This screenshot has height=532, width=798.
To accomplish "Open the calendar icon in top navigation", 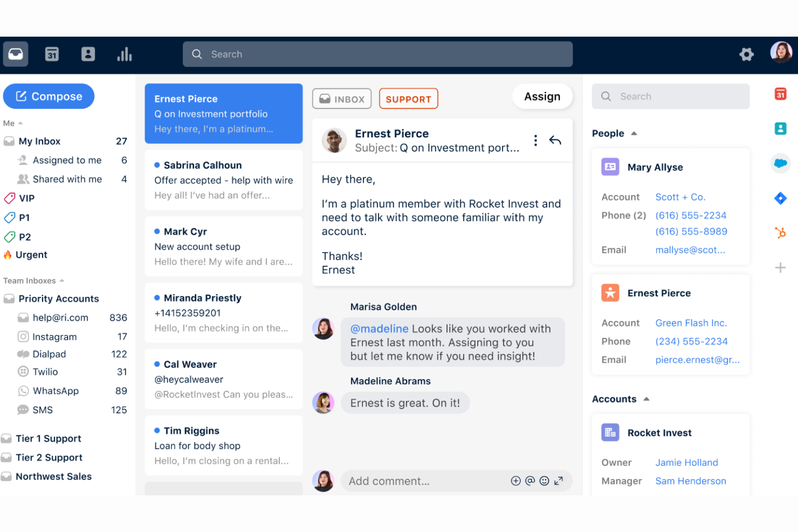I will tap(52, 54).
